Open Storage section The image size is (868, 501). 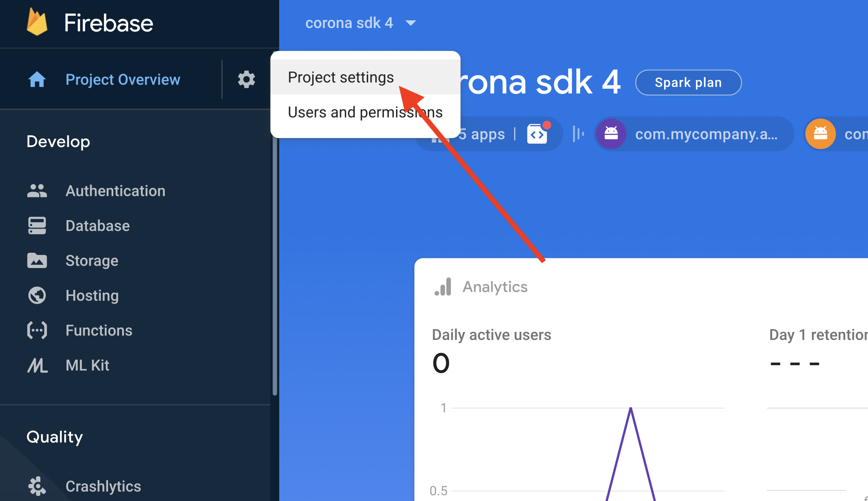point(92,261)
